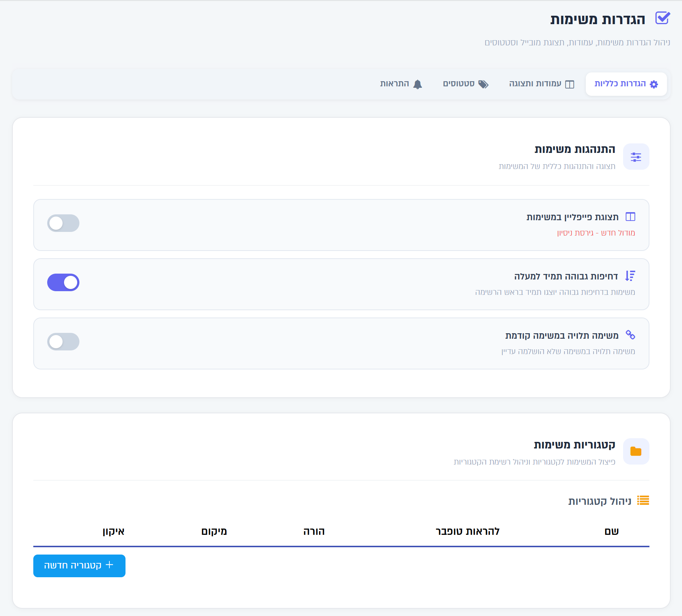Viewport: 682px width, 616px height.
Task: Click the sliders icon of התנהגות משימות section
Action: tap(636, 157)
